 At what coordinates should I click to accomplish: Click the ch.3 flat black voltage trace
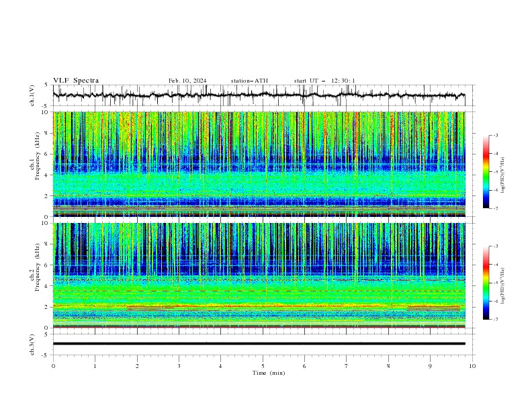(259, 344)
